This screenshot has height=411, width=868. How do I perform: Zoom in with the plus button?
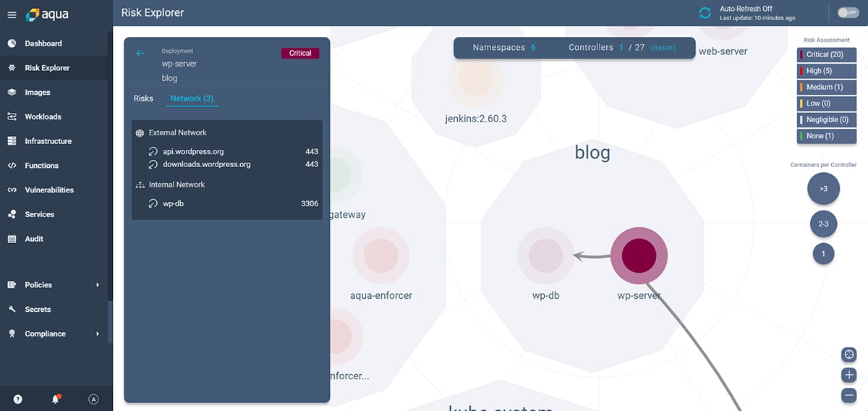849,375
